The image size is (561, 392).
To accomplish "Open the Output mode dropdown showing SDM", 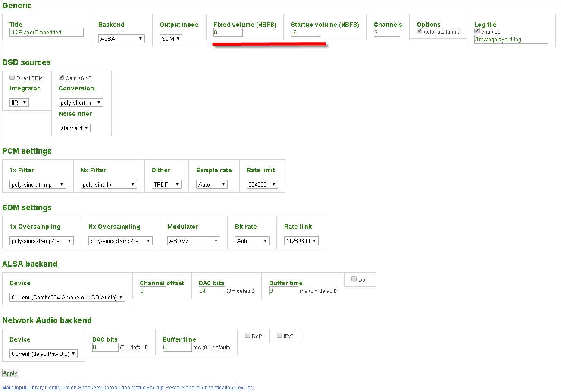I will pos(171,39).
